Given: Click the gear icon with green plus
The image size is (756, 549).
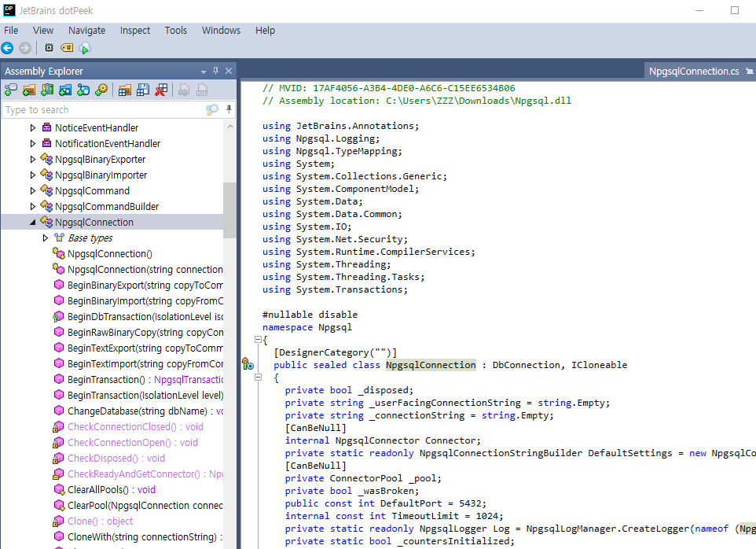Looking at the screenshot, I should [x=101, y=90].
